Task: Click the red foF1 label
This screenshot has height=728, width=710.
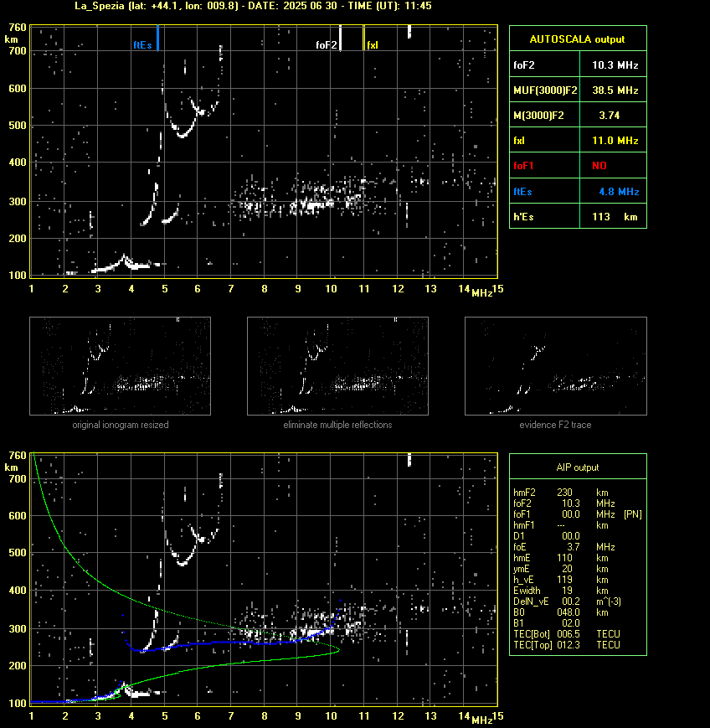Action: pos(523,166)
